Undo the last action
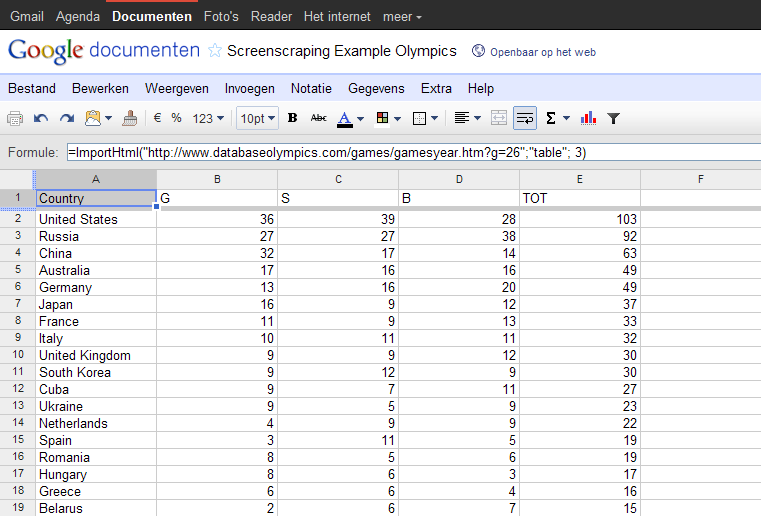Viewport: 761px width, 516px height. [41, 118]
